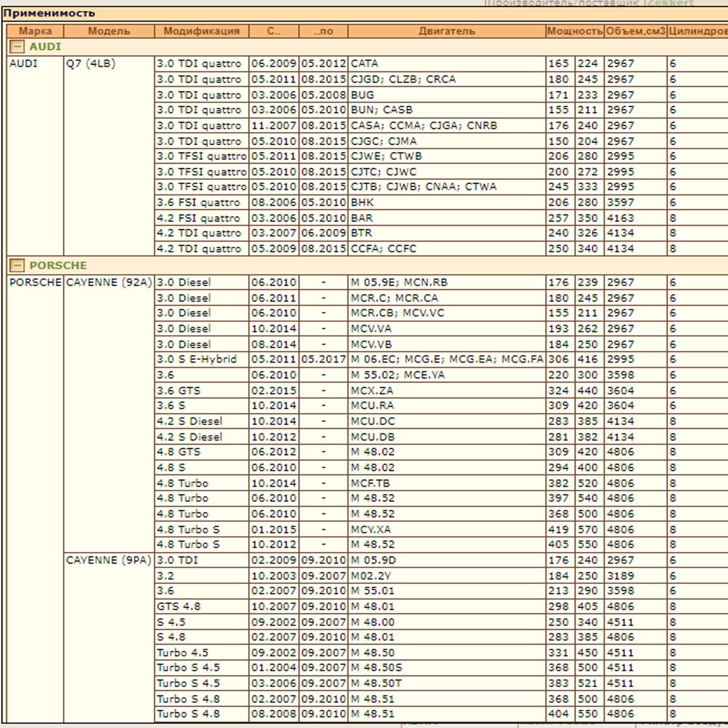Screen dimensions: 728x728
Task: Click the ..по end date column header
Action: click(x=323, y=31)
